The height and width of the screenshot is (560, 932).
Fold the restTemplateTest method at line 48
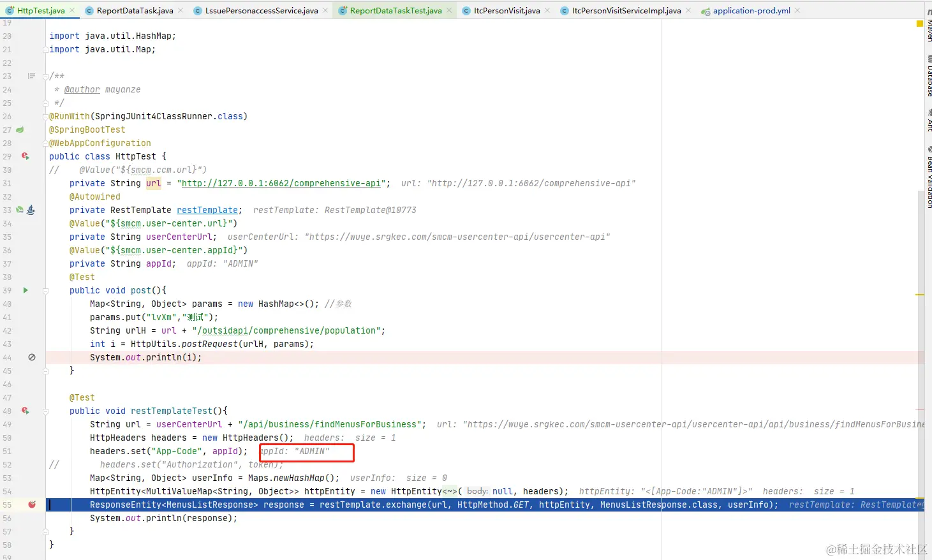click(45, 411)
